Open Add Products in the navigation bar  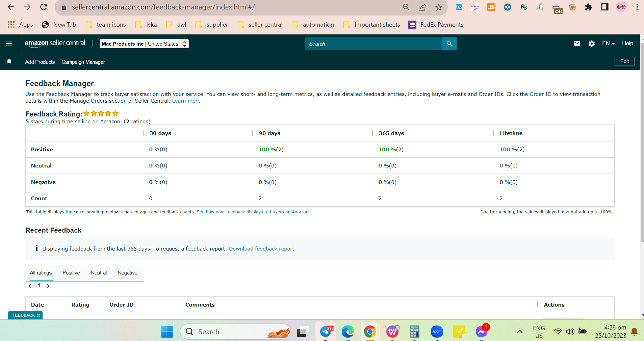click(40, 62)
